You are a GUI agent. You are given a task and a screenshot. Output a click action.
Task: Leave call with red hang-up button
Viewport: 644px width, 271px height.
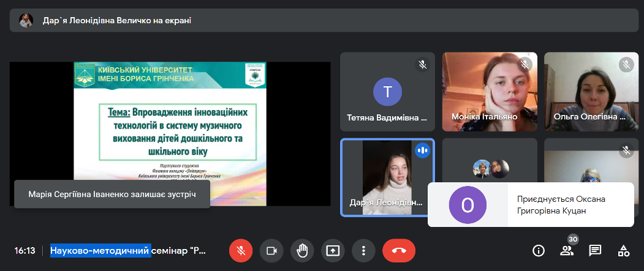coord(399,250)
